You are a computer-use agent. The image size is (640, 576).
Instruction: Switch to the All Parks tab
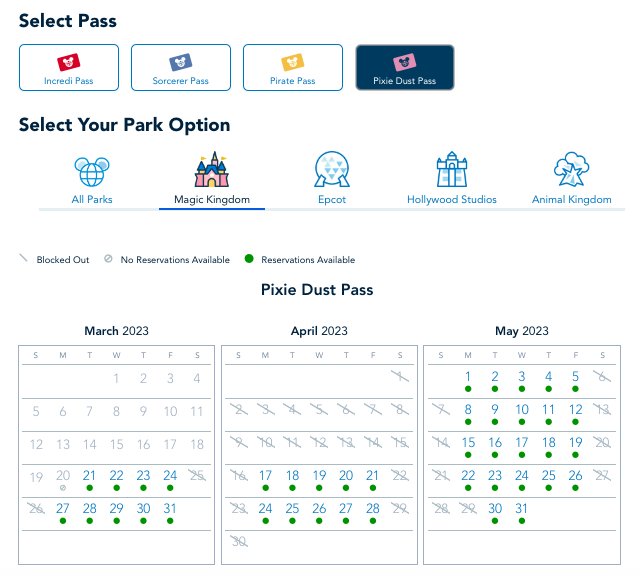[x=92, y=200]
